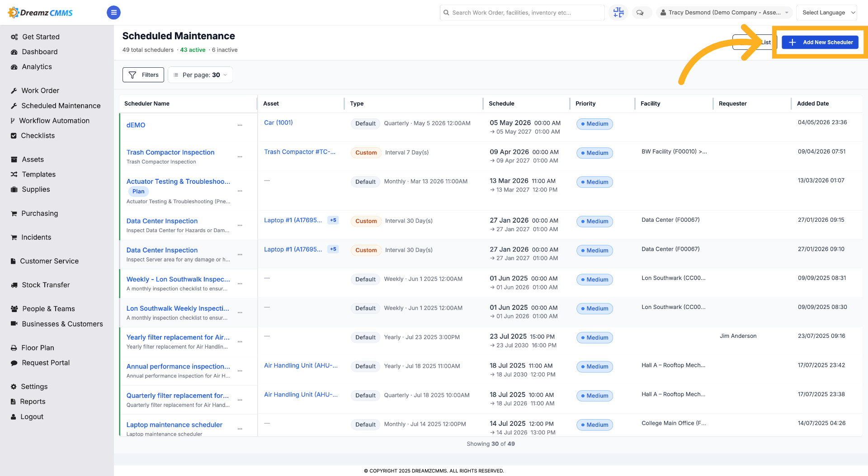
Task: Open Work Order section
Action: [40, 90]
